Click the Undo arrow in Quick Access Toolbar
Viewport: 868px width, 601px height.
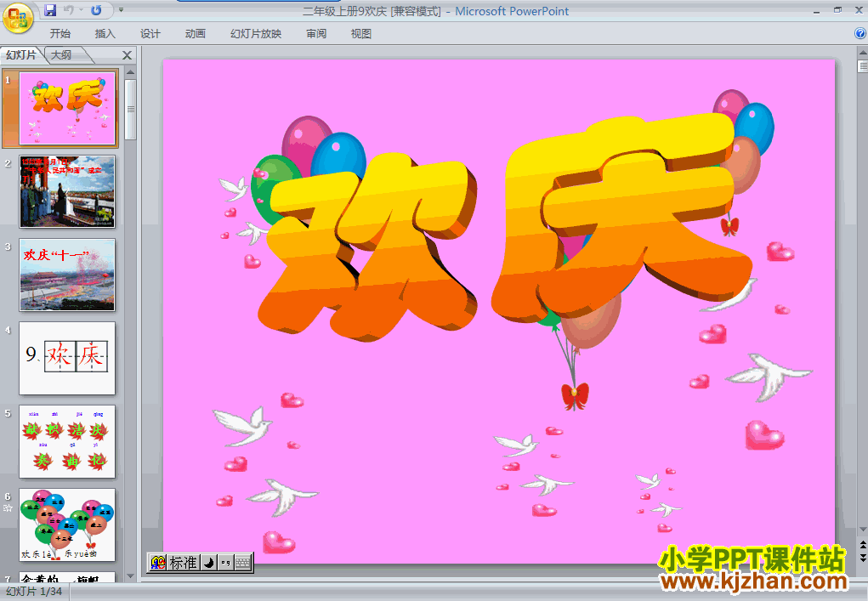click(69, 10)
